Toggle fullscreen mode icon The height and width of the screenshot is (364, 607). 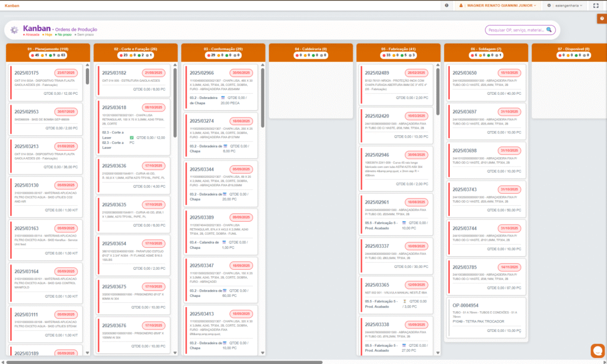coord(596,5)
